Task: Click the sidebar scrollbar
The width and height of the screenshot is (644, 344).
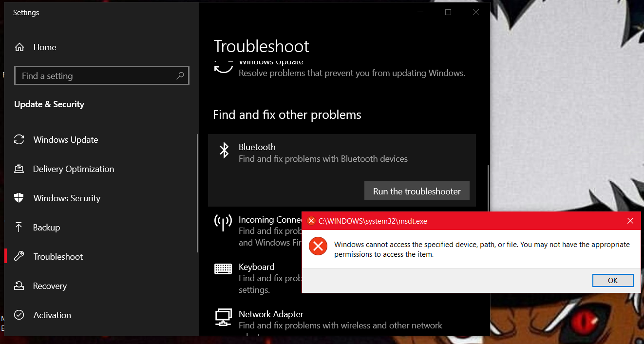Action: (x=197, y=193)
